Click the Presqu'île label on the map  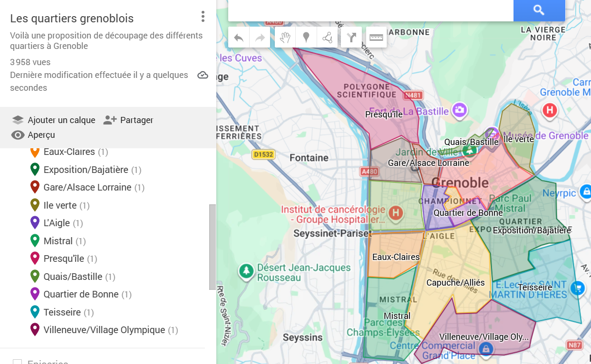(384, 115)
